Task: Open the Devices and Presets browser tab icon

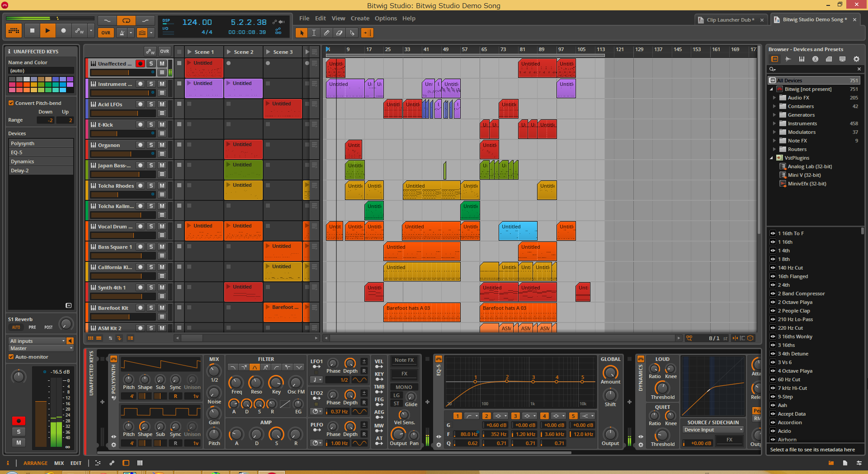Action: tap(774, 59)
